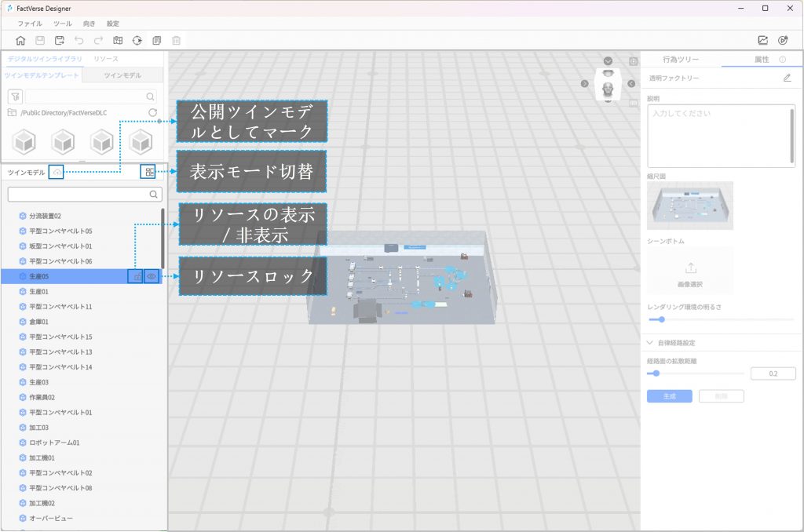Switch to the 行為ツリー tab
The height and width of the screenshot is (532, 804).
pyautogui.click(x=680, y=60)
